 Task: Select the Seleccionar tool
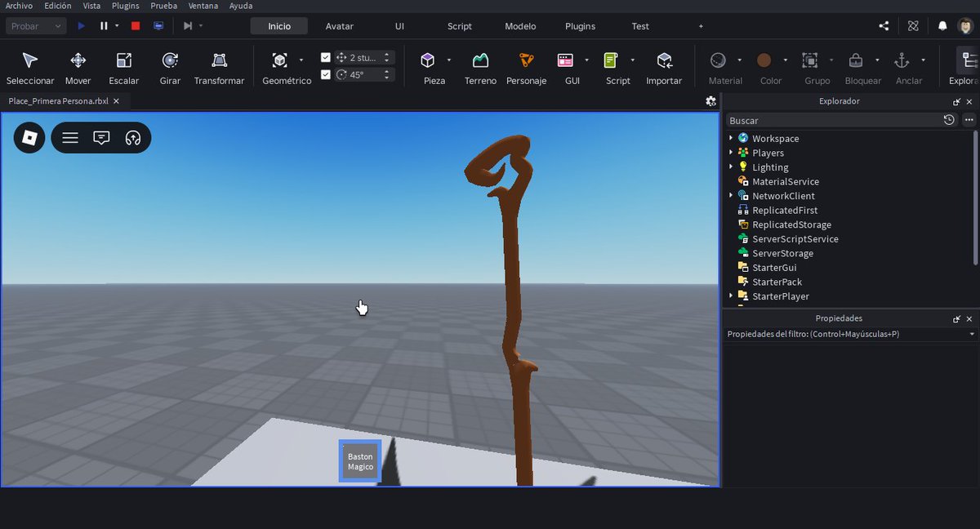point(30,69)
